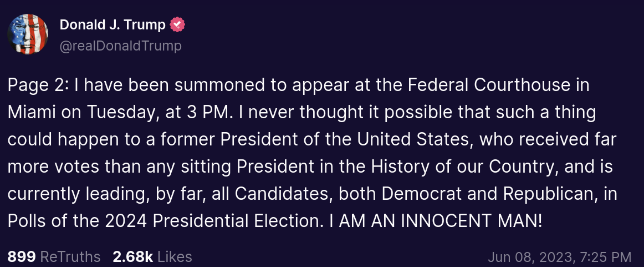Visit the @realDonaldTrump handle link

point(121,46)
